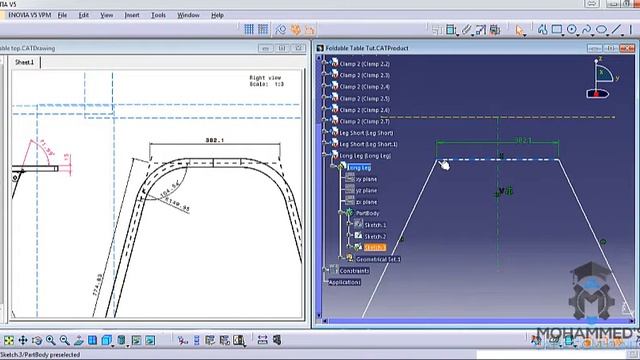Expand the Constraints tree node

coord(325,269)
